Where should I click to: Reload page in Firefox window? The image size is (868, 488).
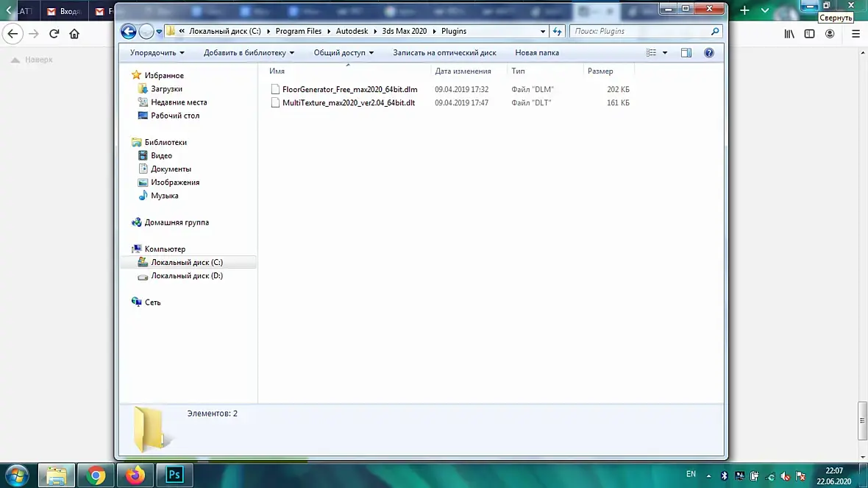point(54,34)
